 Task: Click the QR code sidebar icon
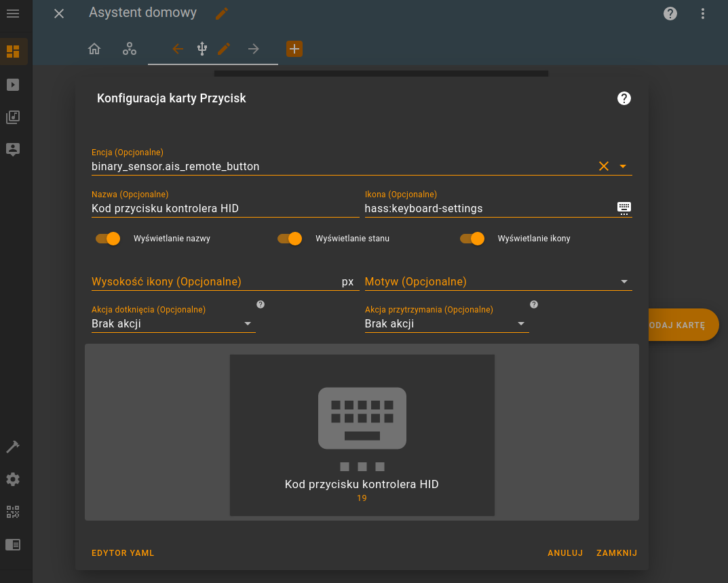[x=13, y=512]
